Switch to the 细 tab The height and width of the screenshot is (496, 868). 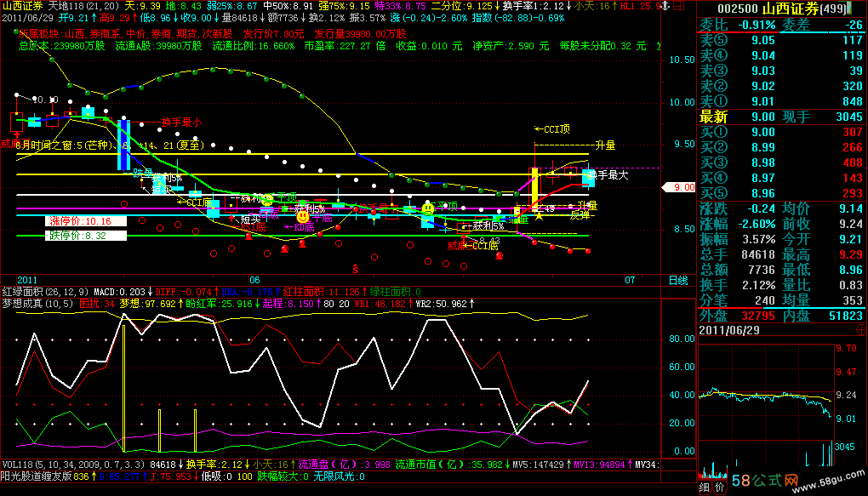(x=704, y=487)
